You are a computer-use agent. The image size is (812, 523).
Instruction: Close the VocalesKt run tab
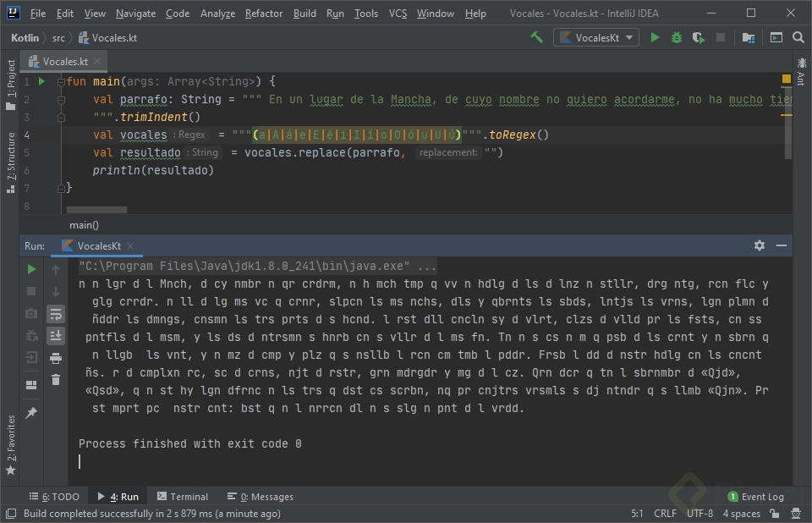point(130,246)
